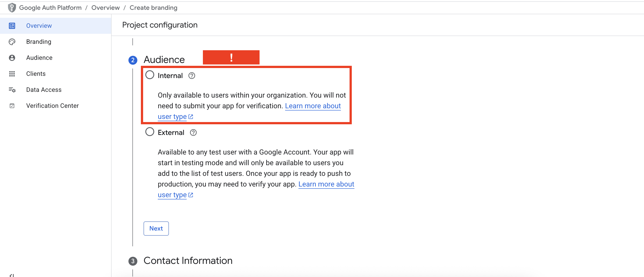Click the Next button
This screenshot has height=277, width=644.
point(156,228)
